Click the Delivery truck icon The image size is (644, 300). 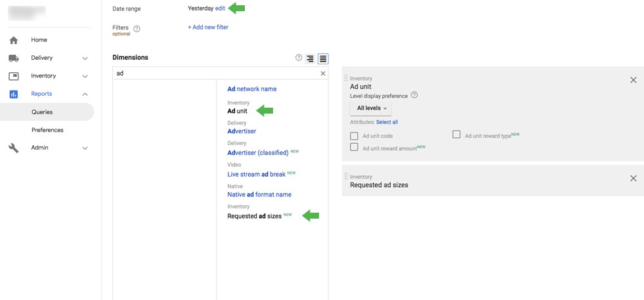click(14, 58)
